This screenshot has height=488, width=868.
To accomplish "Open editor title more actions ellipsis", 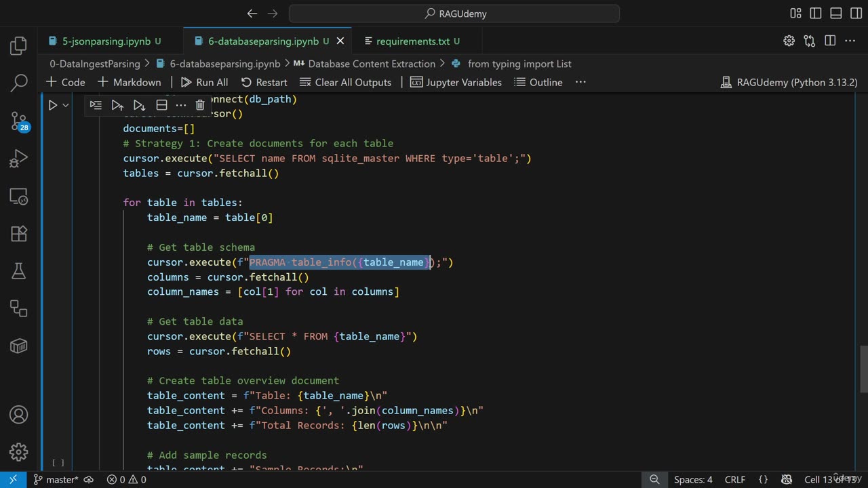I will [x=850, y=41].
